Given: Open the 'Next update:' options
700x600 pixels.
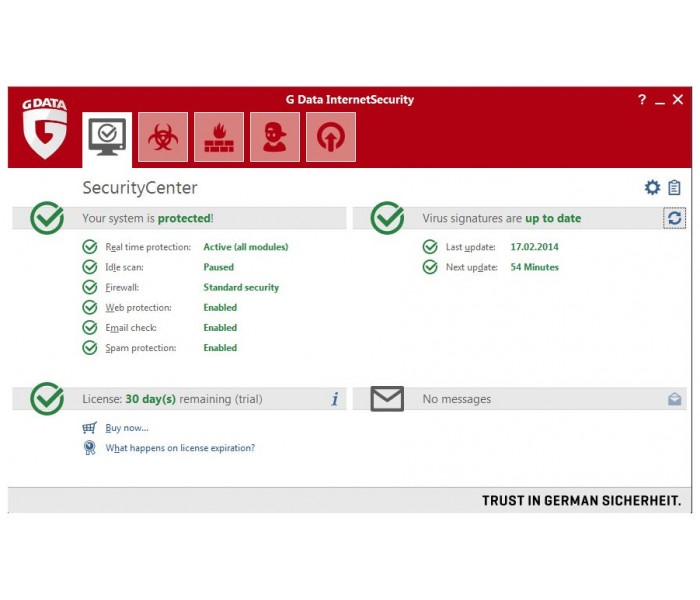Looking at the screenshot, I should (471, 267).
